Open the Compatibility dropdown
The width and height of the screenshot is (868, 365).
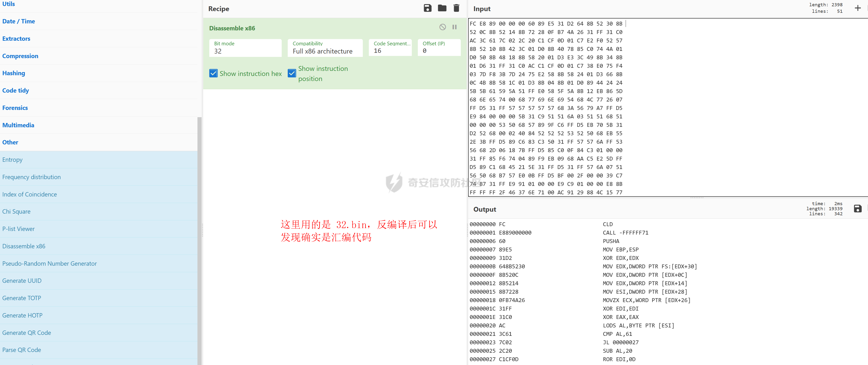click(325, 48)
